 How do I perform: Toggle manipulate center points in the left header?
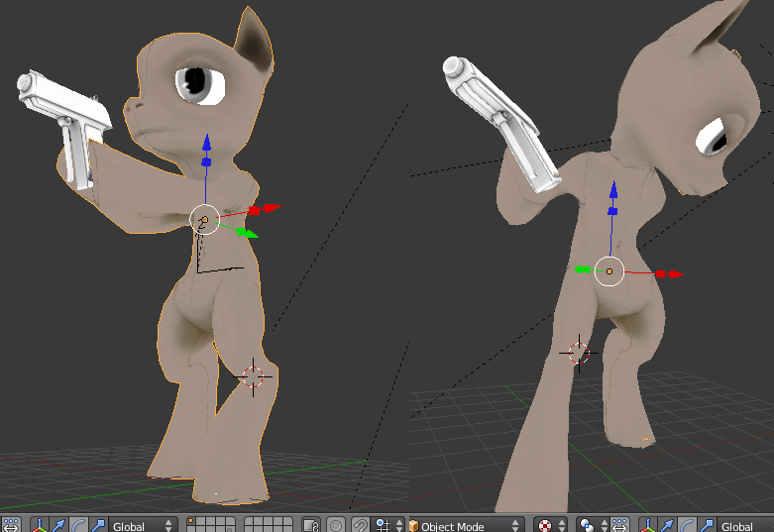(x=11, y=525)
